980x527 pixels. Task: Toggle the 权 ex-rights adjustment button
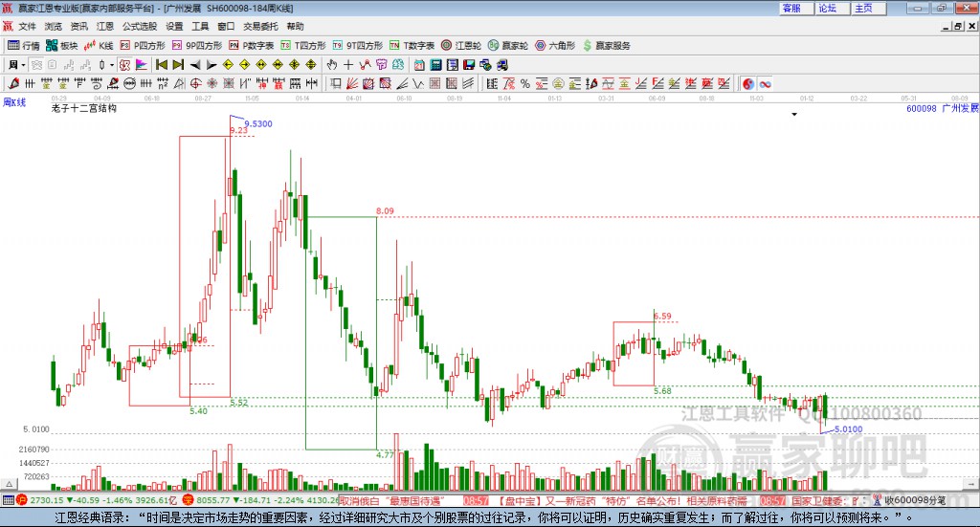(124, 65)
